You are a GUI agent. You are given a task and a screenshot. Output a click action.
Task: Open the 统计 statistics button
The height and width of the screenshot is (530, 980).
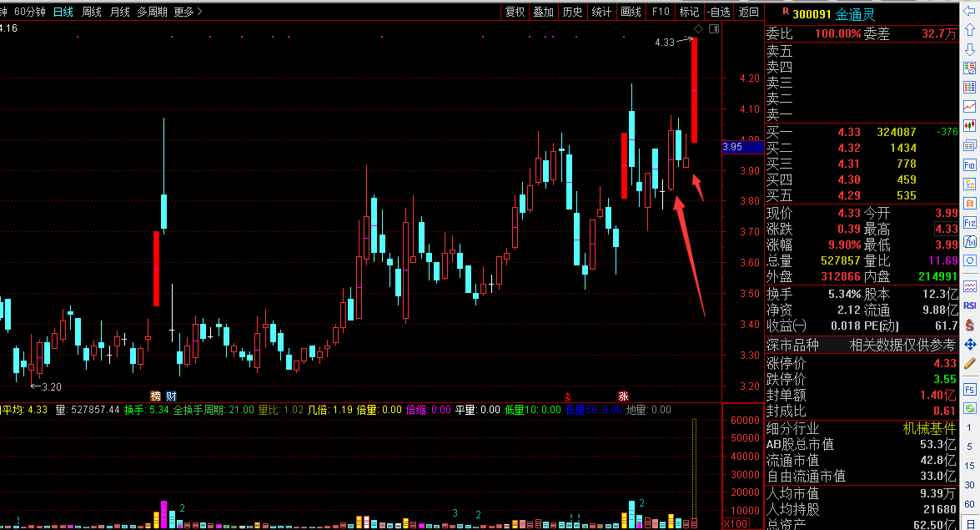tap(601, 12)
